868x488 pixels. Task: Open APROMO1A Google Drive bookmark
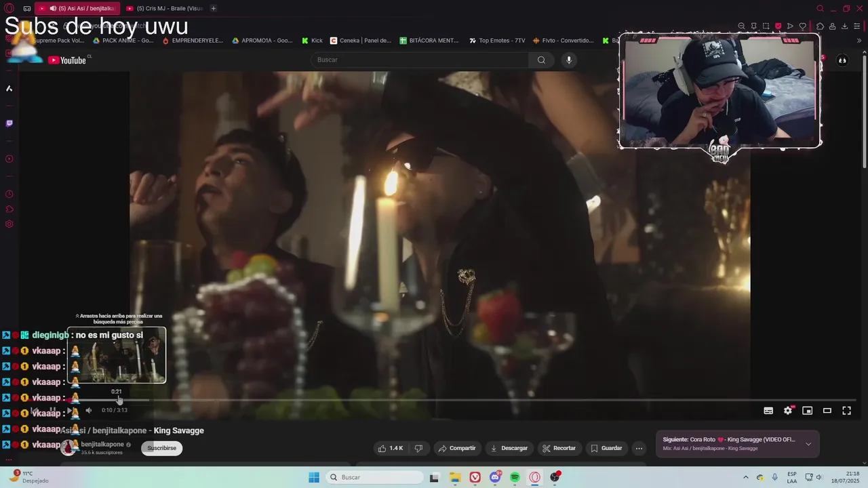(262, 41)
